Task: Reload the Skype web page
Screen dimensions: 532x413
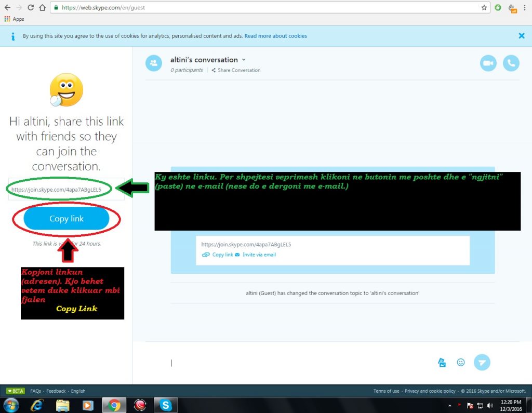Action: pos(31,7)
